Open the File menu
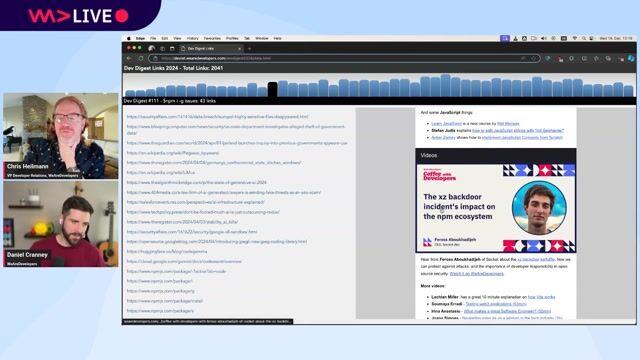This screenshot has height=360, width=640. pyautogui.click(x=153, y=38)
